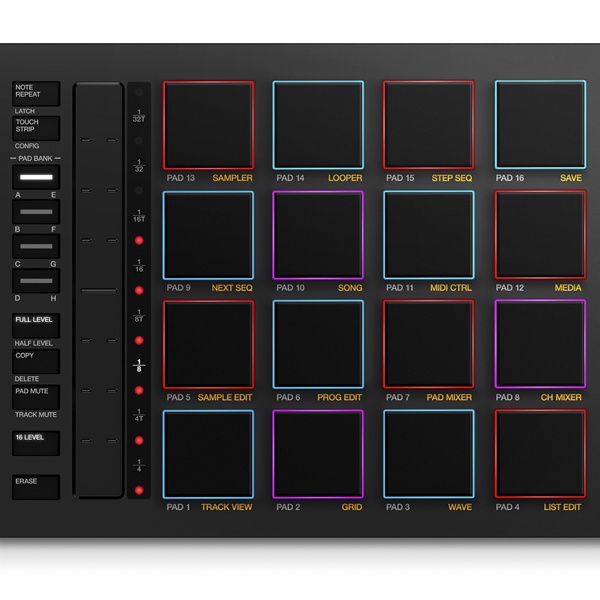The height and width of the screenshot is (600, 600).
Task: Switch to Pad Bank C/G
Action: point(36,246)
